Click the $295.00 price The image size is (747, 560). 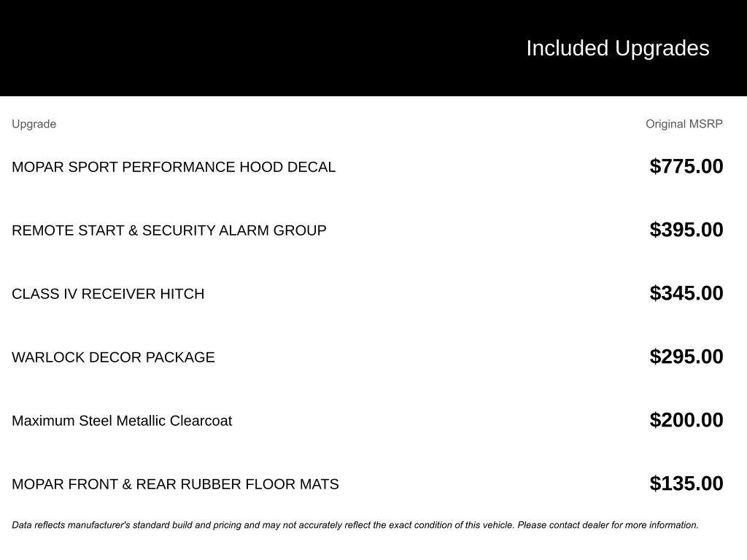686,357
